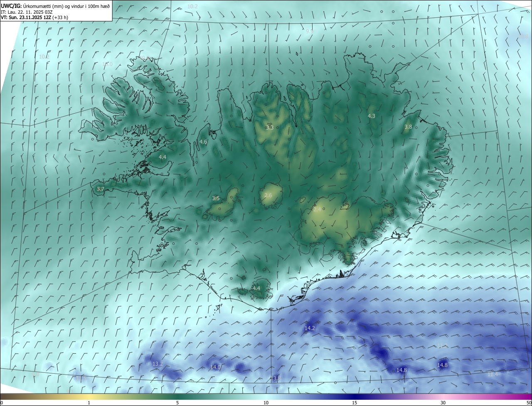Viewport: 532px width, 406px height.
Task: Click the 13.8 value label over the sea
Action: pos(275,378)
